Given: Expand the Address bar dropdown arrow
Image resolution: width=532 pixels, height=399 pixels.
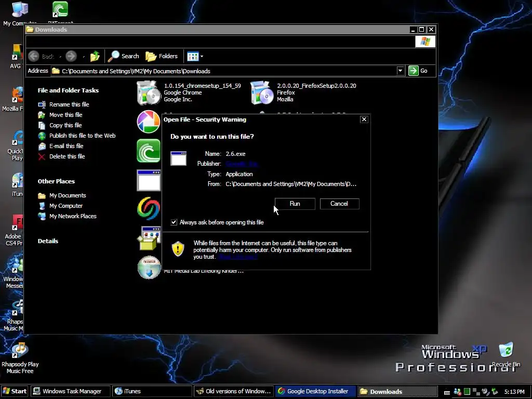Looking at the screenshot, I should click(400, 71).
